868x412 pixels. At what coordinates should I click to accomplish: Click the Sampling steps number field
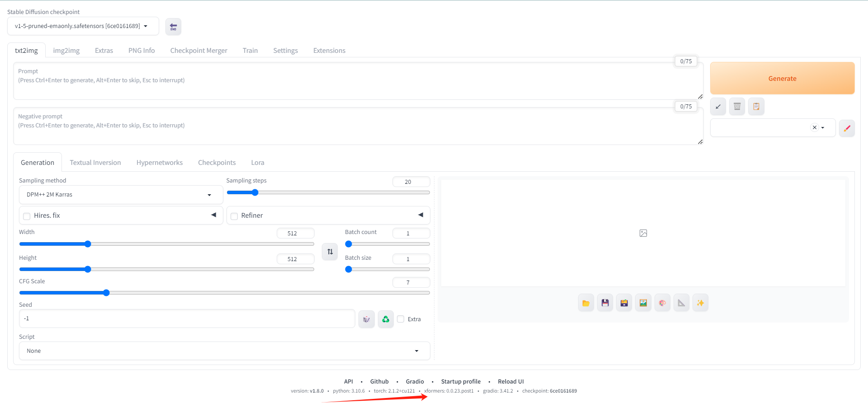[x=411, y=182]
